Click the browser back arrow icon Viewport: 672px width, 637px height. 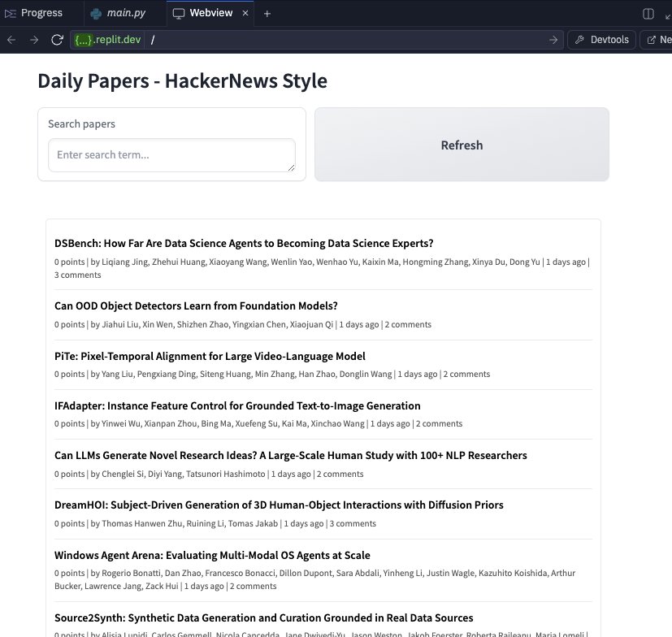pos(11,40)
